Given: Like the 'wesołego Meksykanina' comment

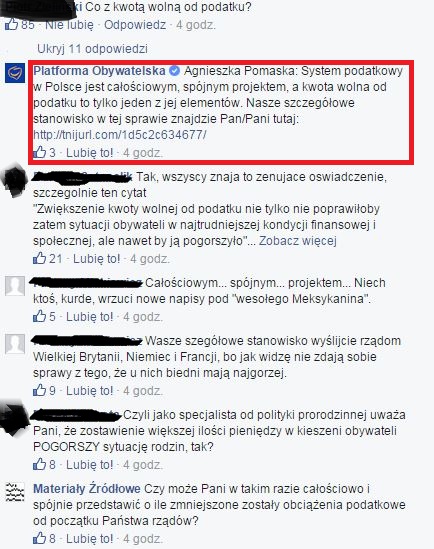Looking at the screenshot, I should point(90,317).
